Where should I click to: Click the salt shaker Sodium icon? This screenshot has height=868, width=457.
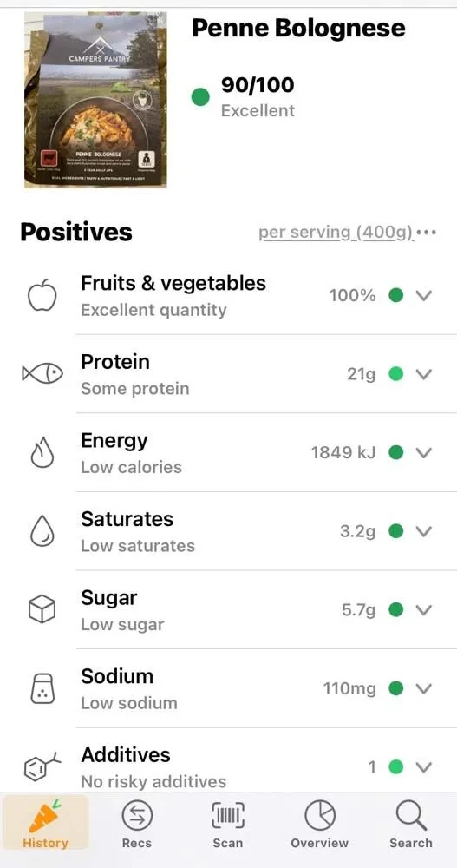[42, 688]
